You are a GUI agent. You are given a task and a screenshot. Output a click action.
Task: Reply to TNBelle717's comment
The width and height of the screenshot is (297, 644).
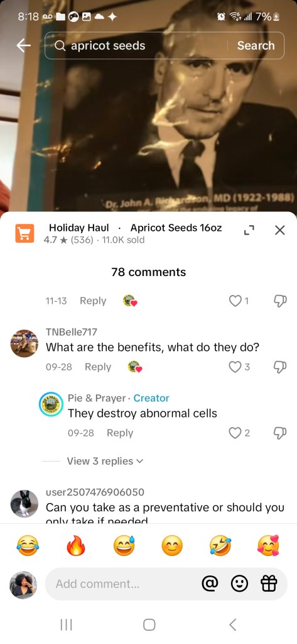(97, 367)
